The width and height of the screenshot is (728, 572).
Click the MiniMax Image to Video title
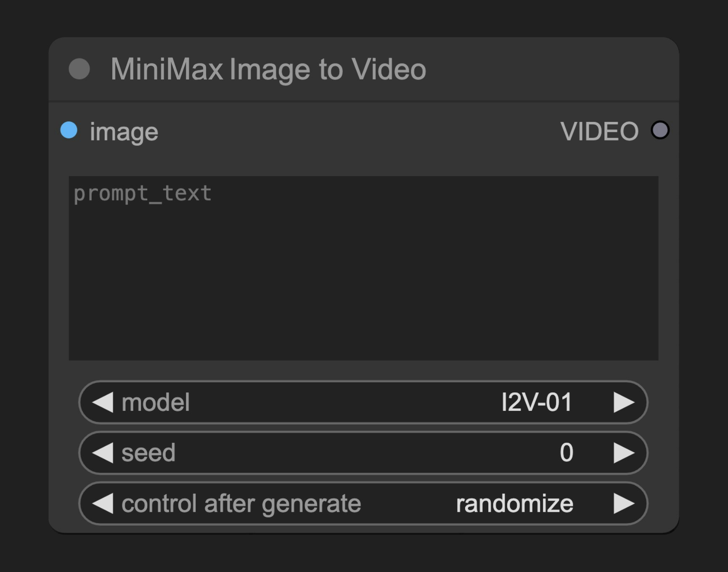[268, 69]
